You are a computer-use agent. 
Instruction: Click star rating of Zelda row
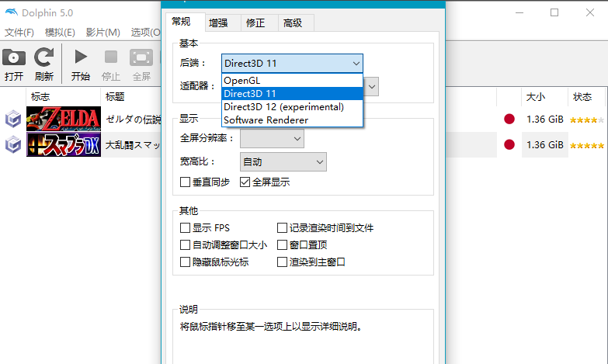click(x=587, y=120)
